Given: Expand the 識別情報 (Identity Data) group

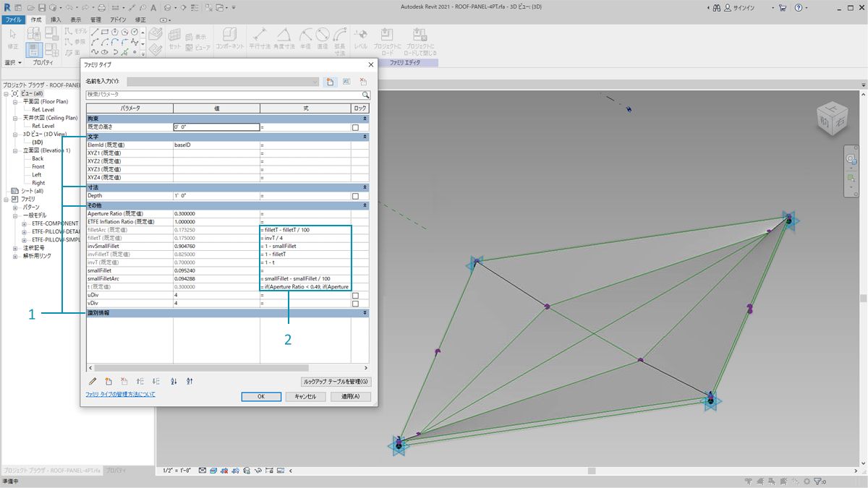Looking at the screenshot, I should click(x=365, y=313).
